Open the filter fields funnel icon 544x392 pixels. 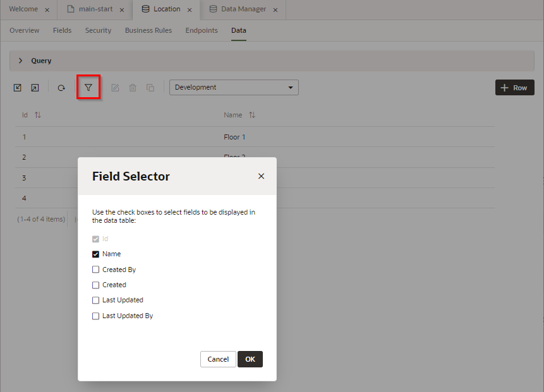tap(88, 87)
